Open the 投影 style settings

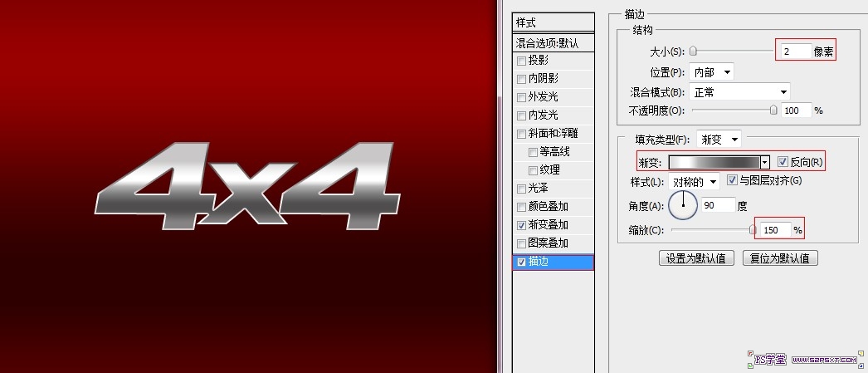(538, 61)
